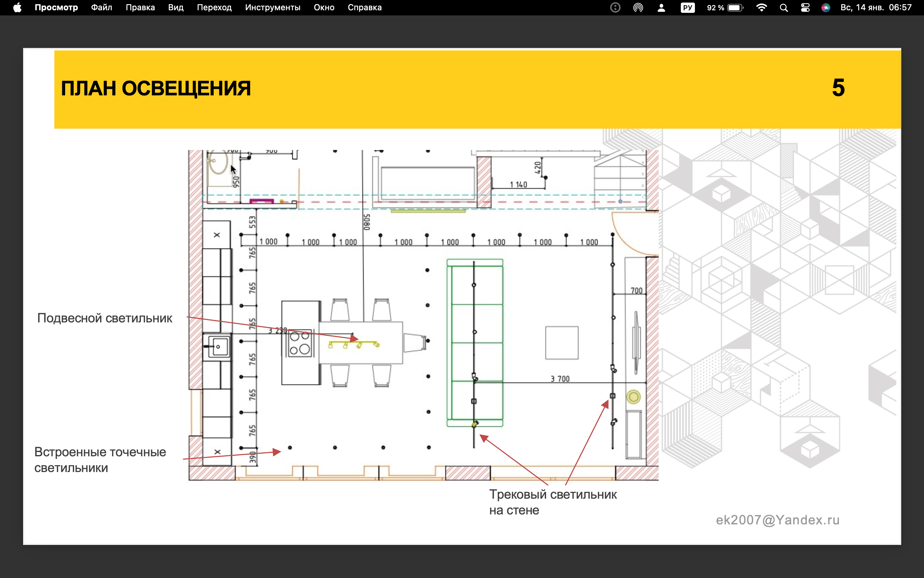Click the 700 dimension near right wall

pyautogui.click(x=637, y=291)
